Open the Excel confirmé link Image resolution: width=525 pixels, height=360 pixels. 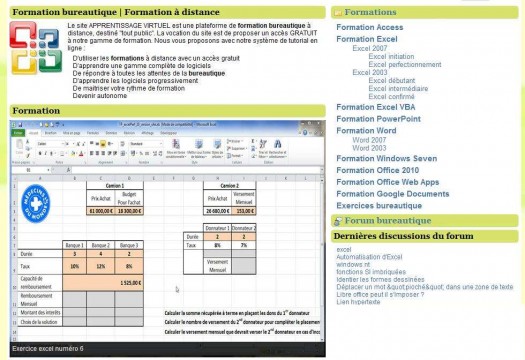click(391, 97)
